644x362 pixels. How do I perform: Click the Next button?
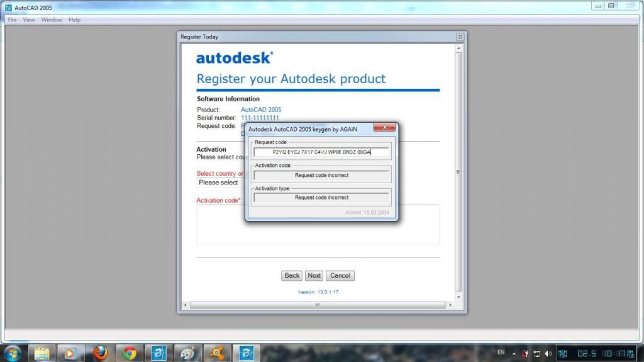pos(314,276)
